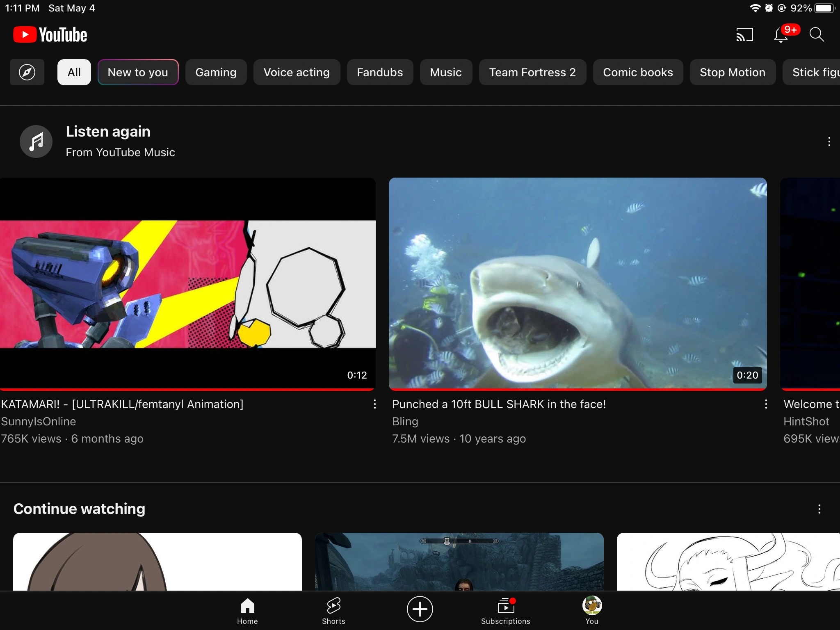The image size is (840, 630).
Task: Go to the Home tab
Action: point(247,610)
